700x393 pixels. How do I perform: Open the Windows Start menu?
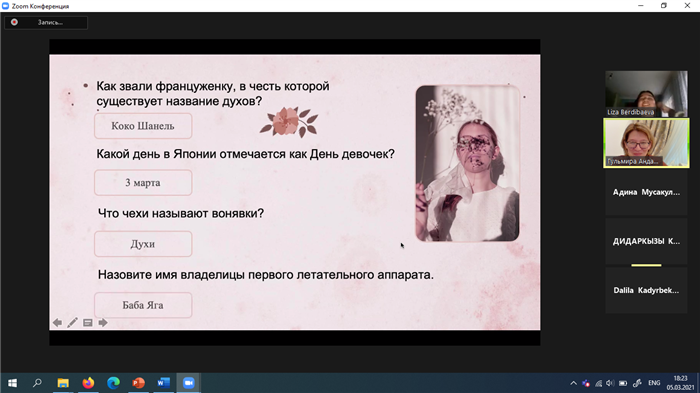coord(12,383)
